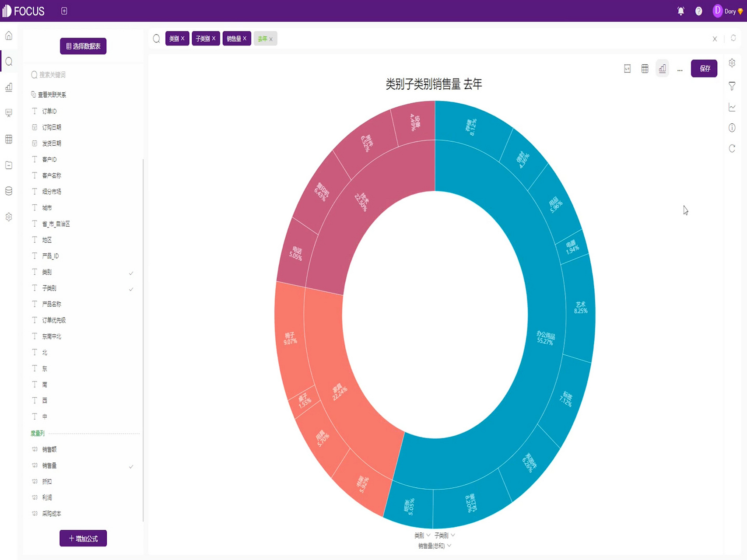The height and width of the screenshot is (560, 747).
Task: Expand the 子类别 dropdown below the chart
Action: coord(453,535)
